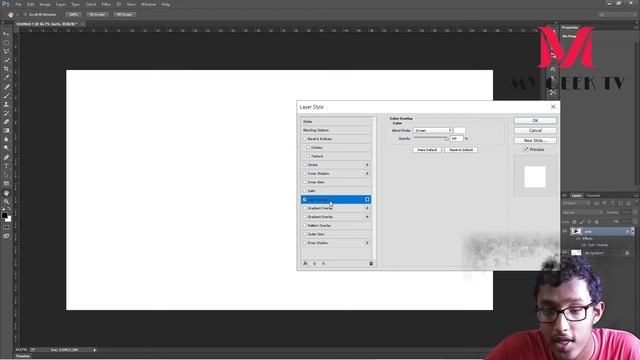Collapse the layer's Effects list arrow
The image size is (640, 360).
pyautogui.click(x=632, y=231)
